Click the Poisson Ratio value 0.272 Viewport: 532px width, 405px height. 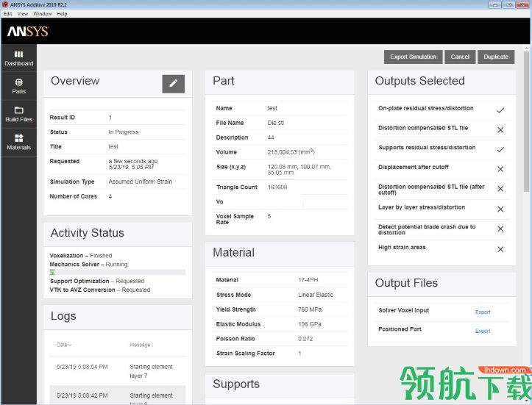pyautogui.click(x=305, y=339)
